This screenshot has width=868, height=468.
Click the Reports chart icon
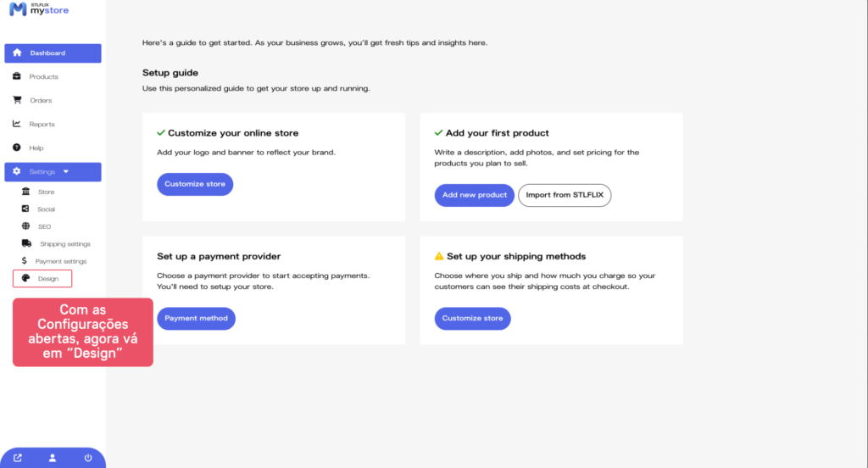pos(17,124)
